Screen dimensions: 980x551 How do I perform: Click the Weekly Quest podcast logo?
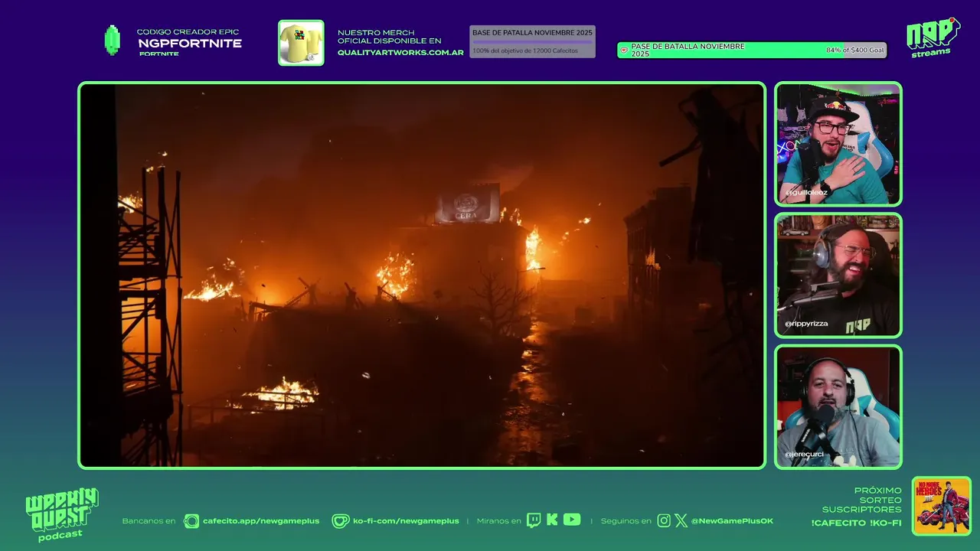[61, 515]
